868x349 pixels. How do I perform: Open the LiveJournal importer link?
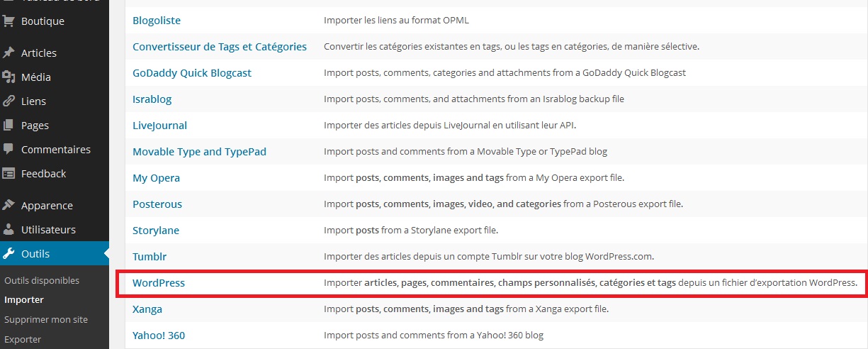(x=159, y=126)
